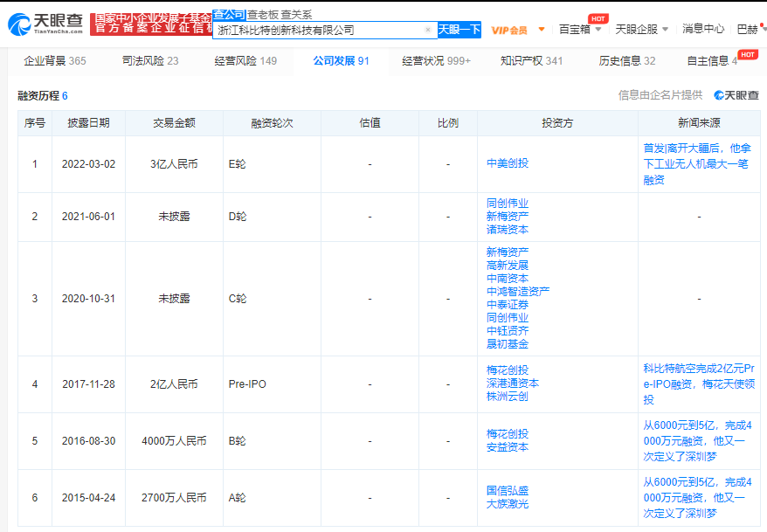Select the 4000万人民币 amount cell
Viewport: 767px width, 532px height.
coord(174,441)
